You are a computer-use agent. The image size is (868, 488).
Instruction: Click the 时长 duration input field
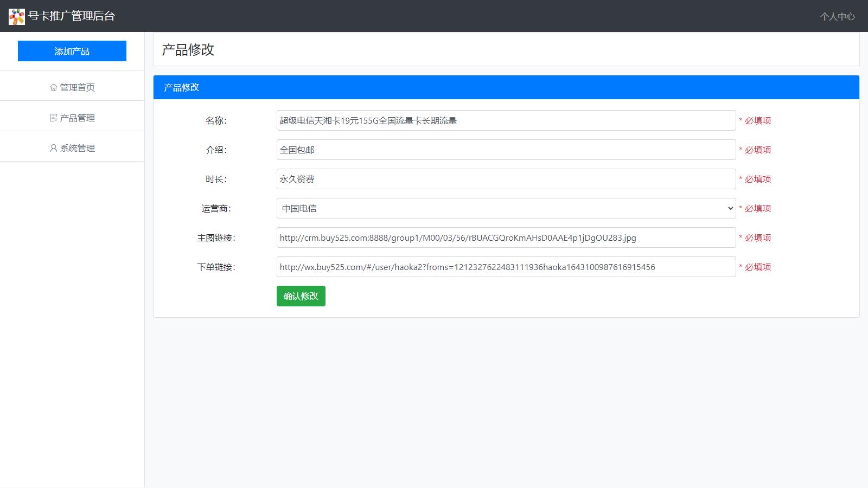point(505,179)
